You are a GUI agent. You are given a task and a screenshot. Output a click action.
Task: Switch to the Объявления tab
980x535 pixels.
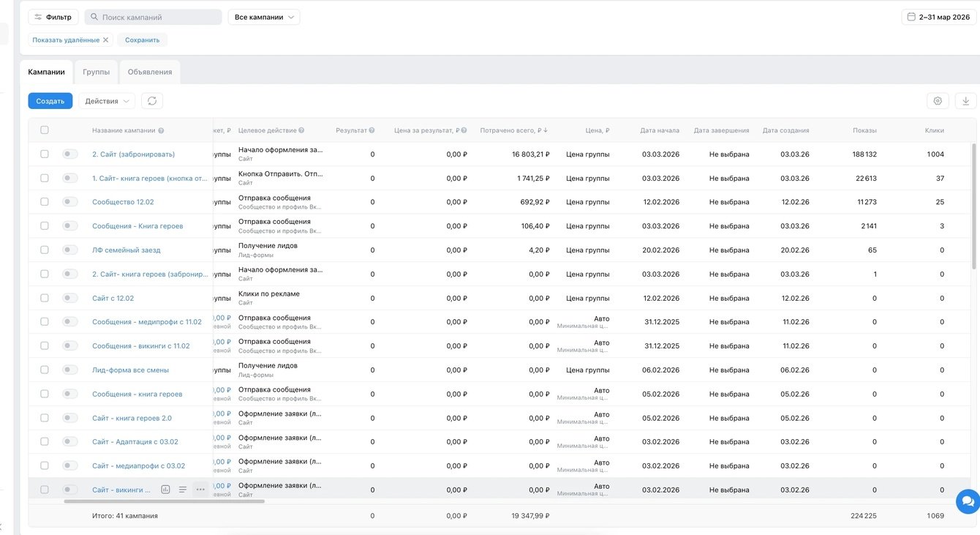pos(150,72)
